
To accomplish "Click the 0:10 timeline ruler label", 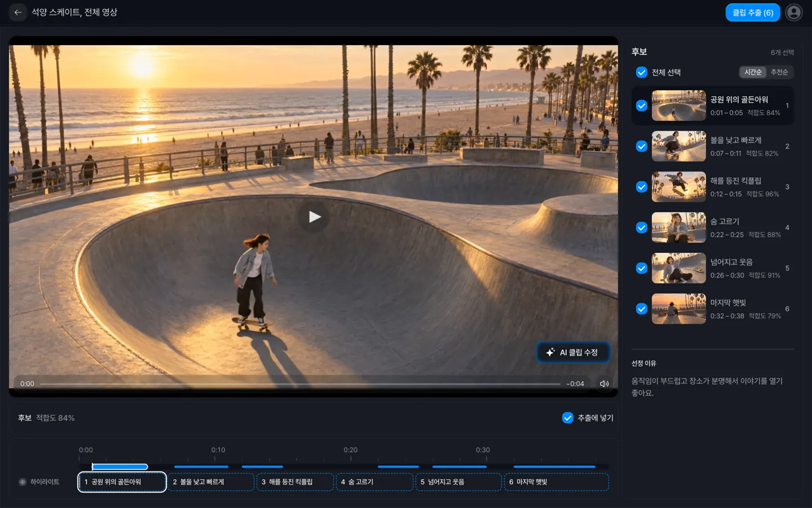I will click(x=218, y=450).
